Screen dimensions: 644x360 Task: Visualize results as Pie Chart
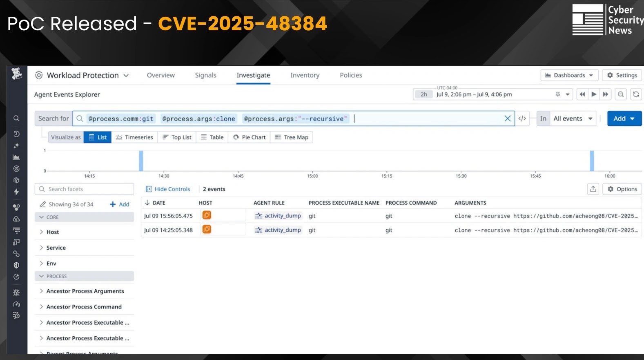[x=249, y=137]
